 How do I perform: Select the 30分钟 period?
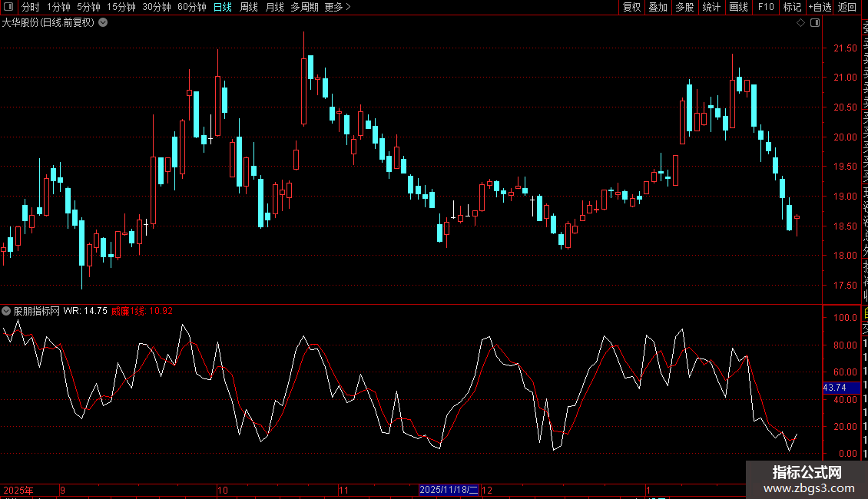pyautogui.click(x=156, y=7)
